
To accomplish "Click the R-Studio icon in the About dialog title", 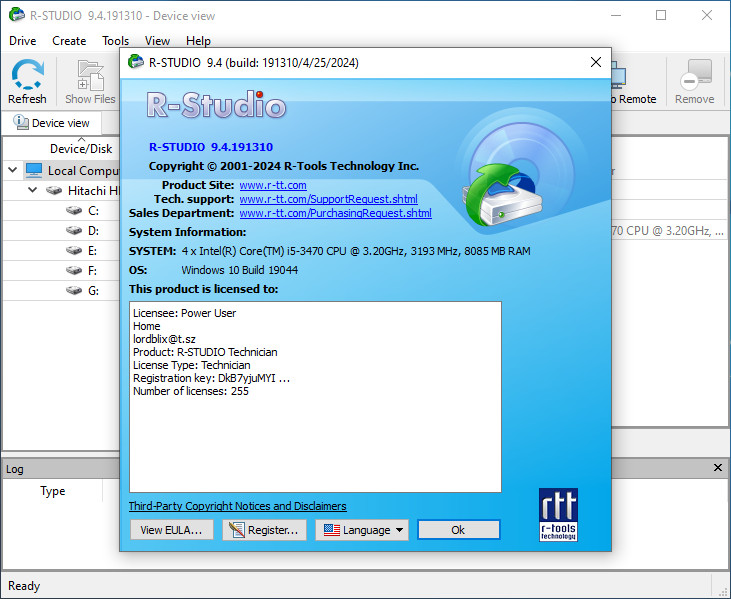I will pos(136,62).
